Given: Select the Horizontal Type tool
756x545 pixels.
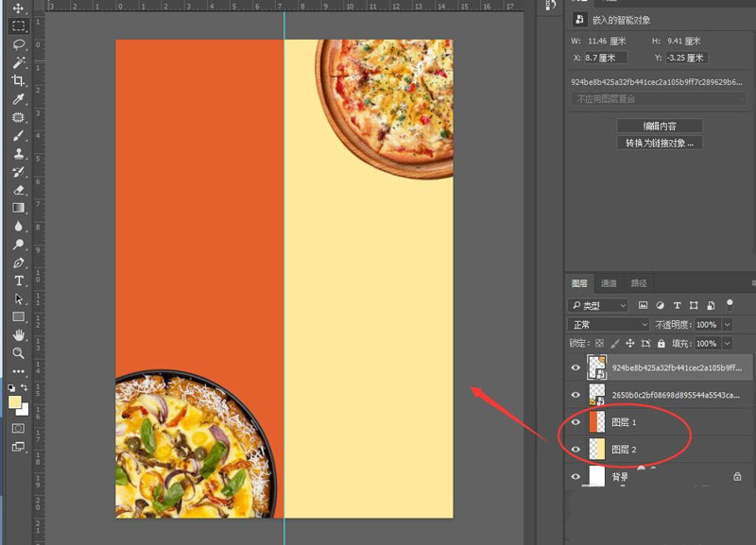Looking at the screenshot, I should tap(18, 281).
